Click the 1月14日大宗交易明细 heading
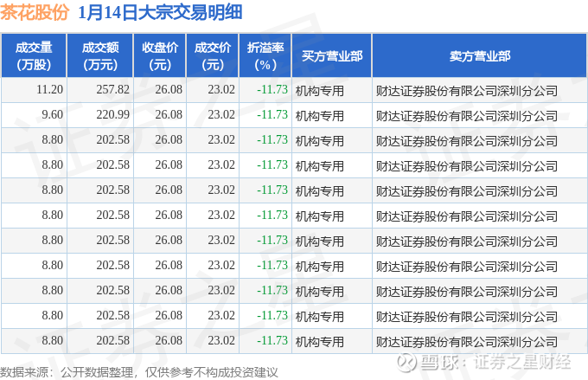This screenshot has height=380, width=588. click(160, 12)
